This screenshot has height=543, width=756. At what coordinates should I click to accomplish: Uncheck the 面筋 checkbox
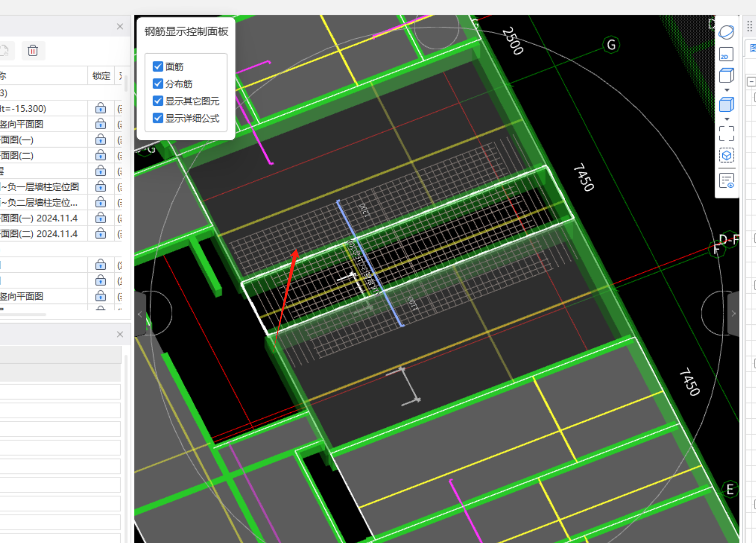tap(158, 67)
